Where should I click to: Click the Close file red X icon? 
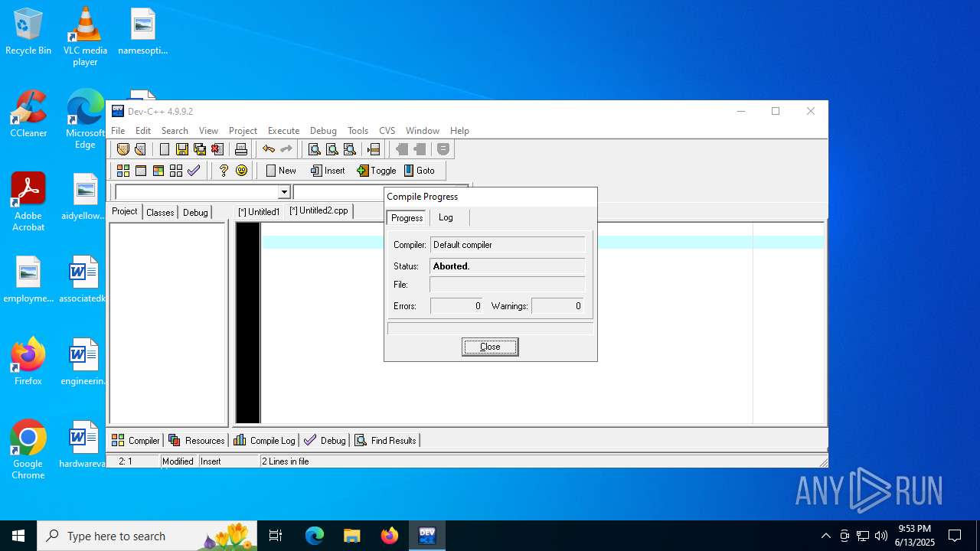217,149
